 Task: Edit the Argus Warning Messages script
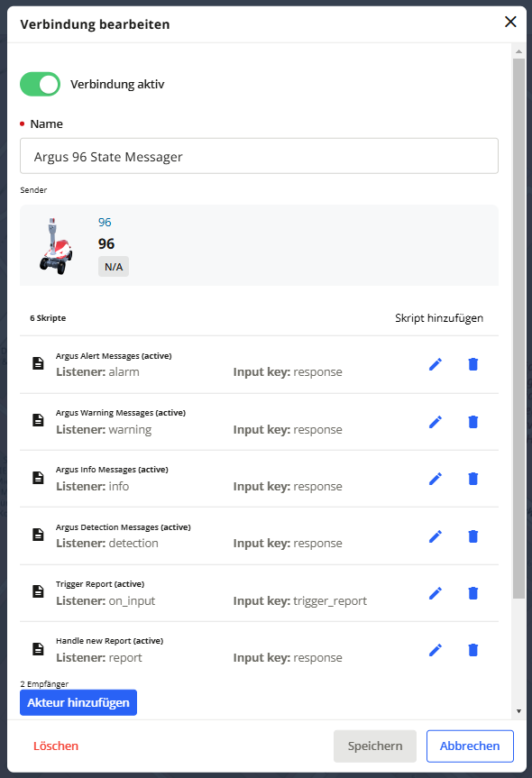(x=436, y=422)
